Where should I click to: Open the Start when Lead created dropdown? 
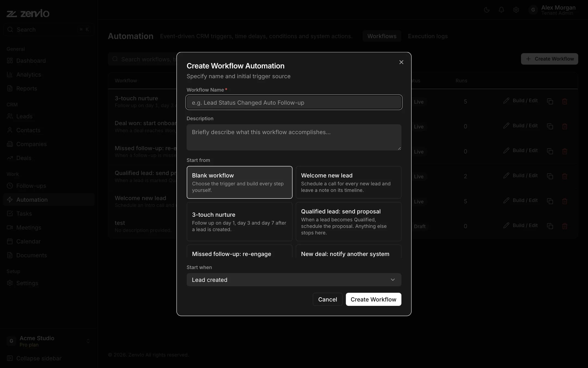pyautogui.click(x=294, y=280)
